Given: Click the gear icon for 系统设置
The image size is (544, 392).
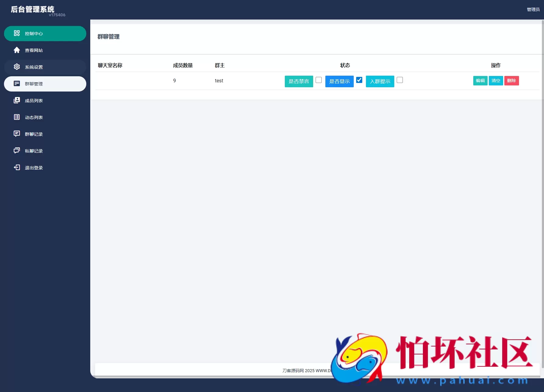Looking at the screenshot, I should click(x=17, y=67).
